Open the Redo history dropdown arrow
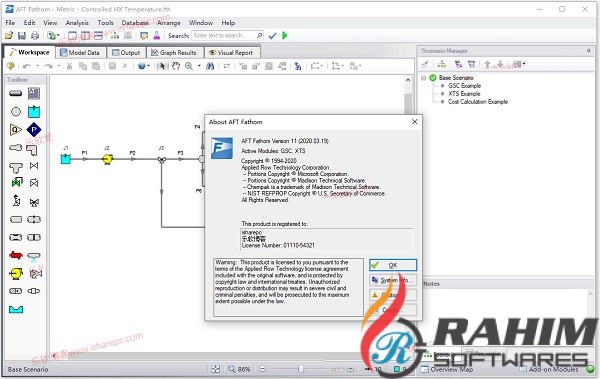This screenshot has height=379, width=600. coord(59,66)
